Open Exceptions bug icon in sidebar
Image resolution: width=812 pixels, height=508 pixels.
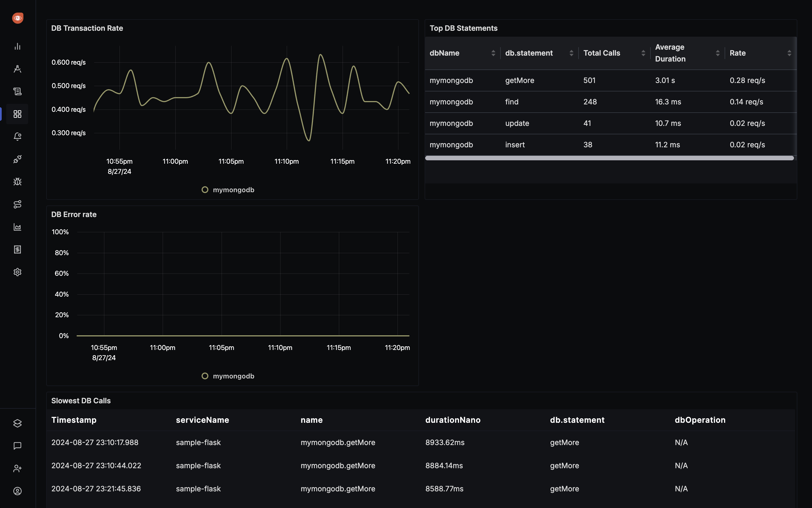point(17,182)
